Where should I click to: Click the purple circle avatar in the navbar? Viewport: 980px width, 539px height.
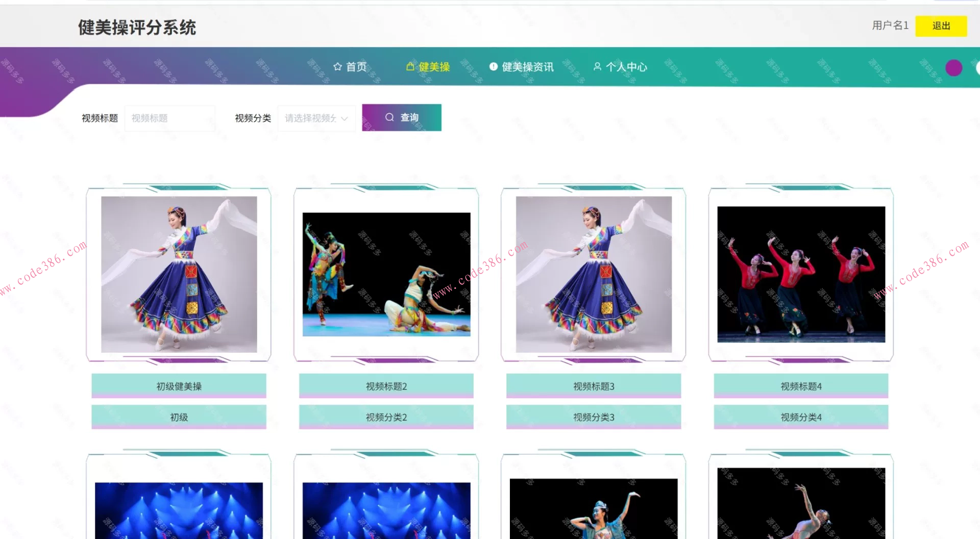pyautogui.click(x=953, y=67)
